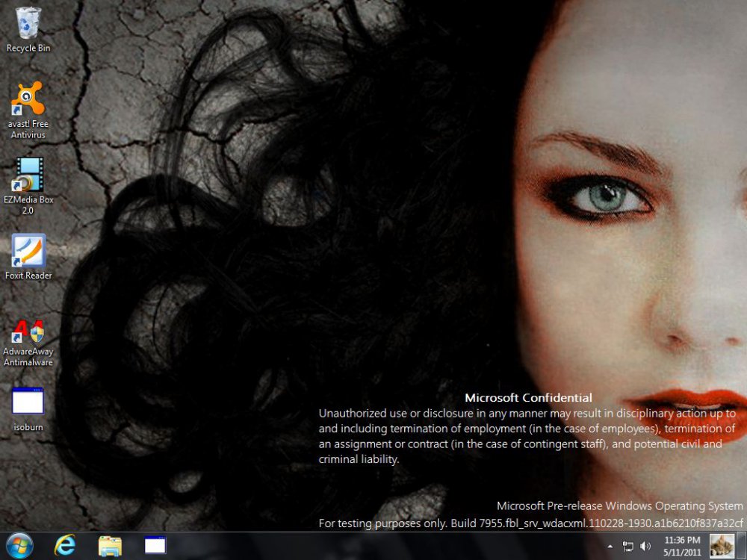Open the network status tray icon
Viewport: 747px width, 560px height.
tap(628, 547)
